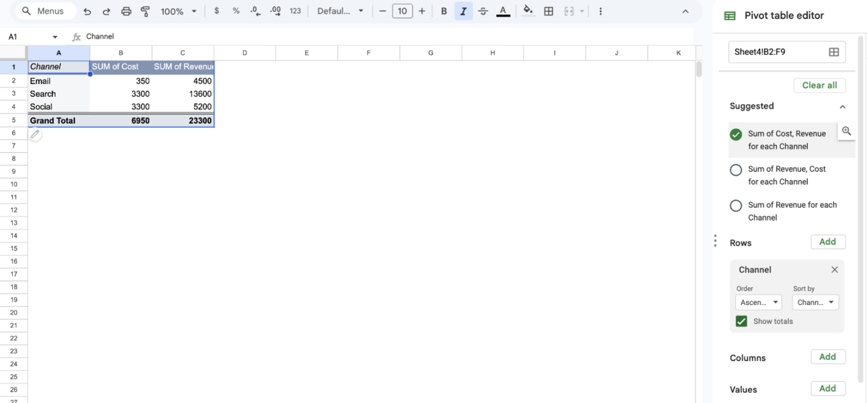Collapse the Suggested section chevron

[x=843, y=107]
